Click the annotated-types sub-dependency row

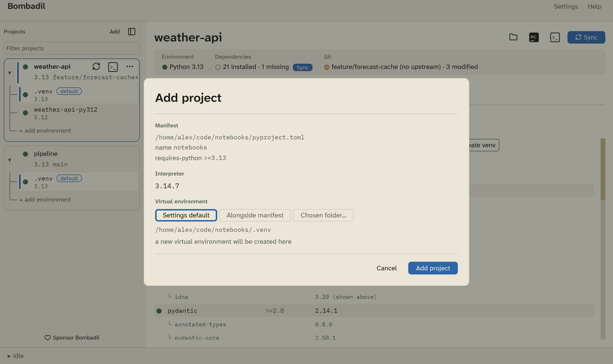[x=374, y=325]
